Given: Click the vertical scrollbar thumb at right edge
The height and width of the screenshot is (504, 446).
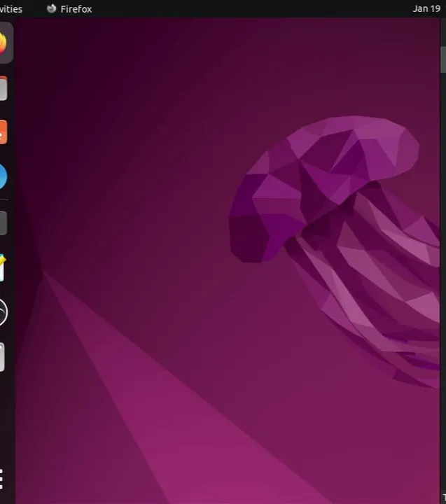Looking at the screenshot, I should pyautogui.click(x=443, y=59).
